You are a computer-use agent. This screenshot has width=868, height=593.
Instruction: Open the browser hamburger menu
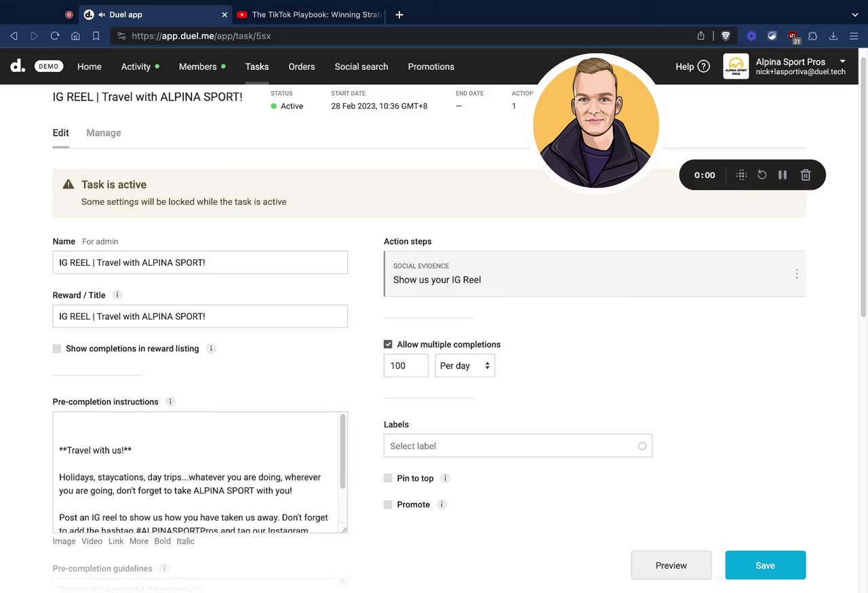pos(854,36)
